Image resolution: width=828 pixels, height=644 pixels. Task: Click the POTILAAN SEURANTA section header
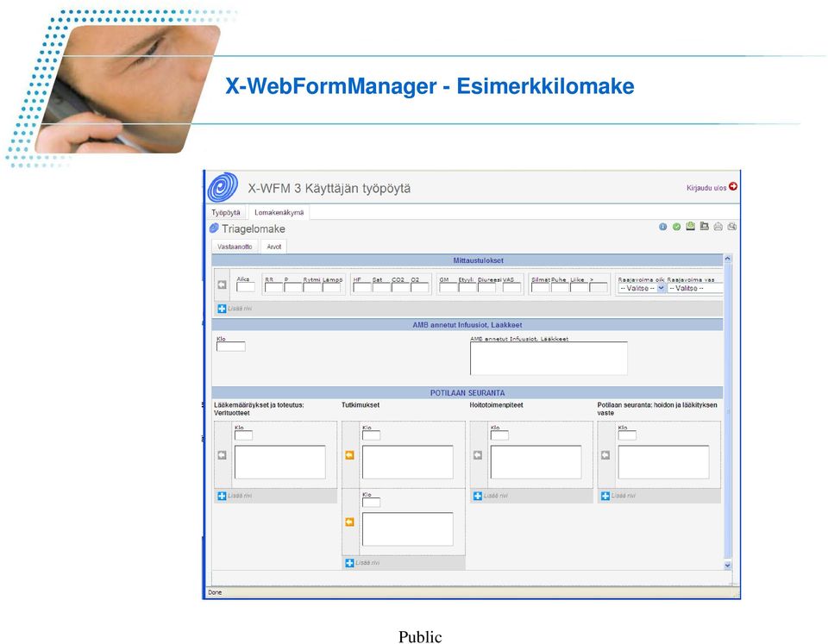(467, 393)
